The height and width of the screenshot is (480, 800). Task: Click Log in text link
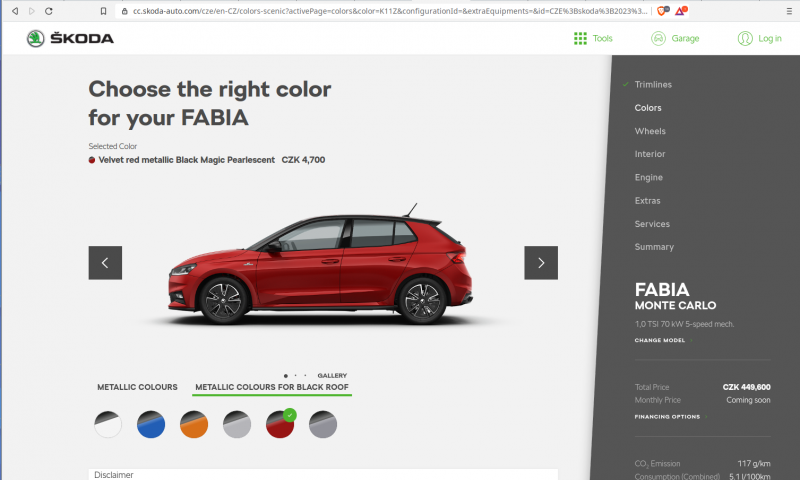[x=769, y=38]
